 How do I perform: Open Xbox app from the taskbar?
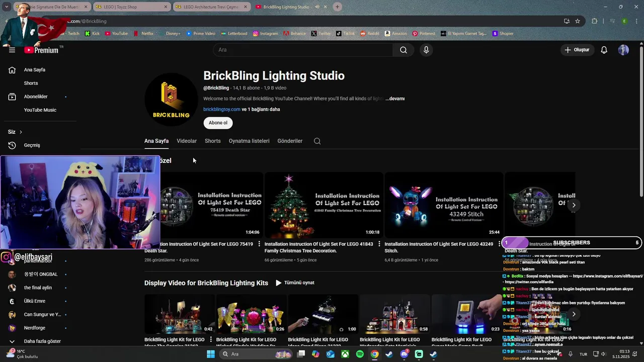345,354
